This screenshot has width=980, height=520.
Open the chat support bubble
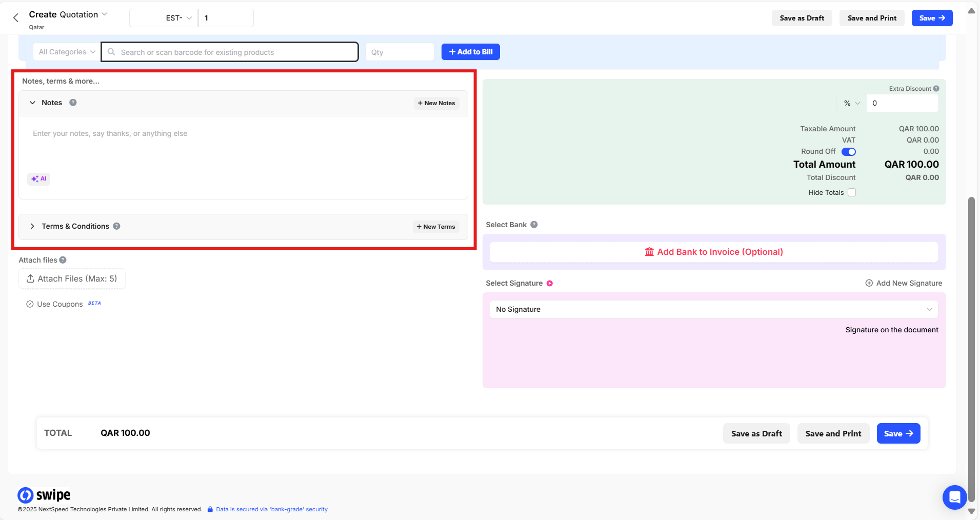954,497
